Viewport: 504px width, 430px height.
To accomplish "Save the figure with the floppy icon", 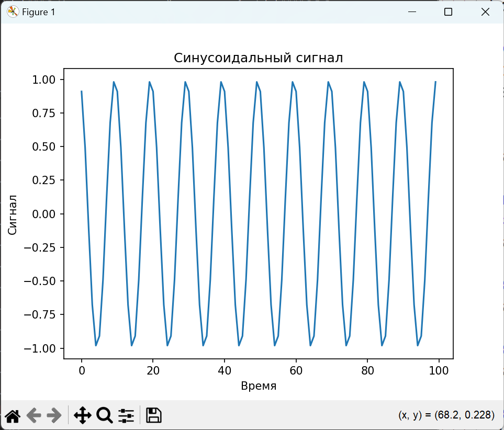I will click(x=153, y=415).
